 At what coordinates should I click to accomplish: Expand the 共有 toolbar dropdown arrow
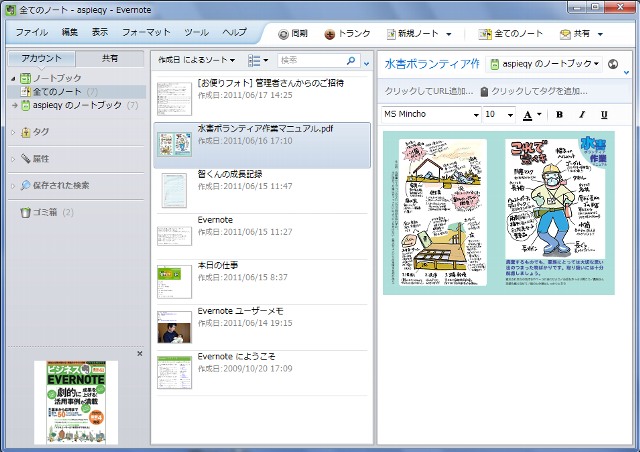[x=600, y=34]
